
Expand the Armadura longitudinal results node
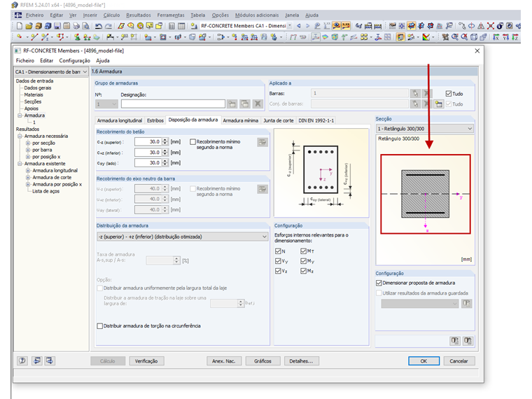[28, 170]
